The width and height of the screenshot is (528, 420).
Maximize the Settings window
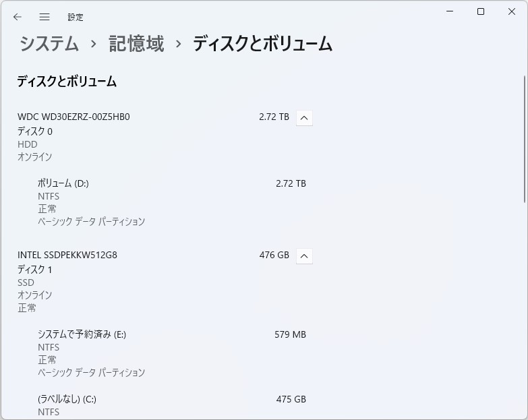pyautogui.click(x=481, y=11)
